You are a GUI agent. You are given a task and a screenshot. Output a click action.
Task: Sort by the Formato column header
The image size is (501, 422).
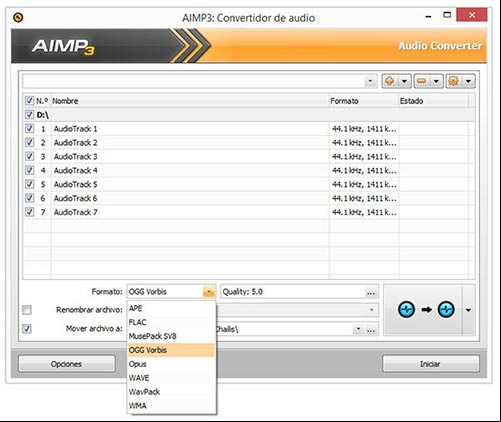364,101
